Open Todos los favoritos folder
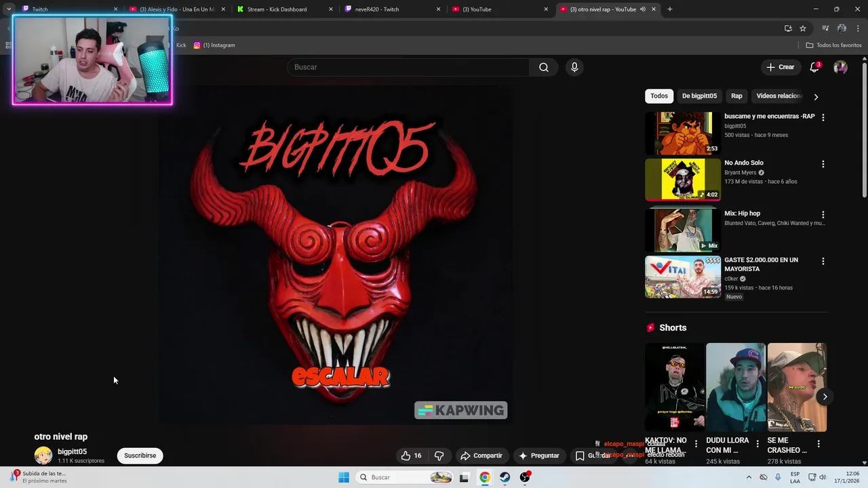 [x=833, y=45]
